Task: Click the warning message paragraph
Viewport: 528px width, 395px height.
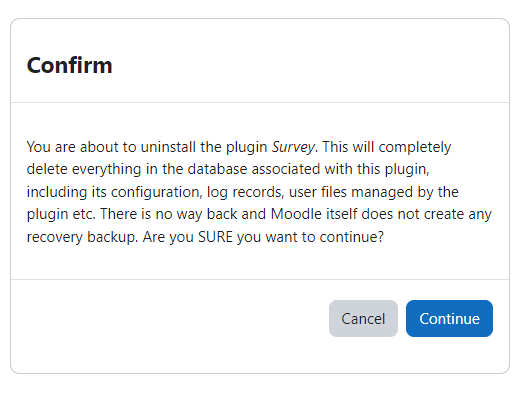Action: (x=259, y=192)
